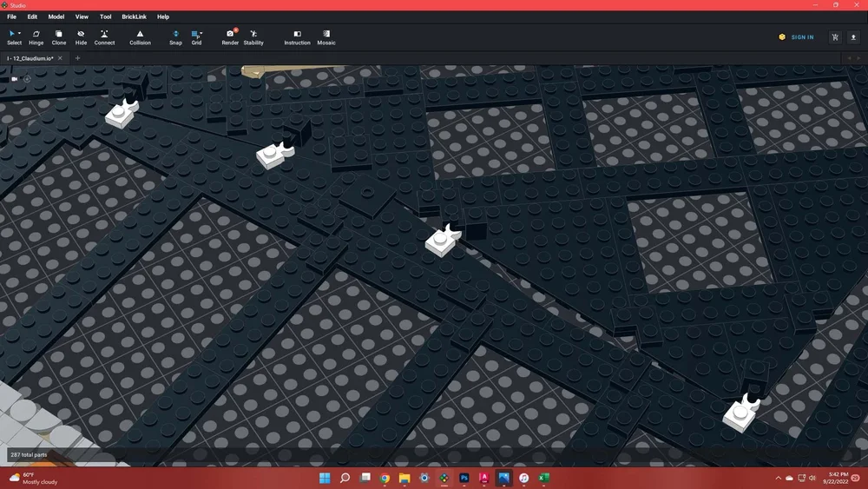Choose the Connect tool
Screen dimensions: 868x489
pos(104,37)
